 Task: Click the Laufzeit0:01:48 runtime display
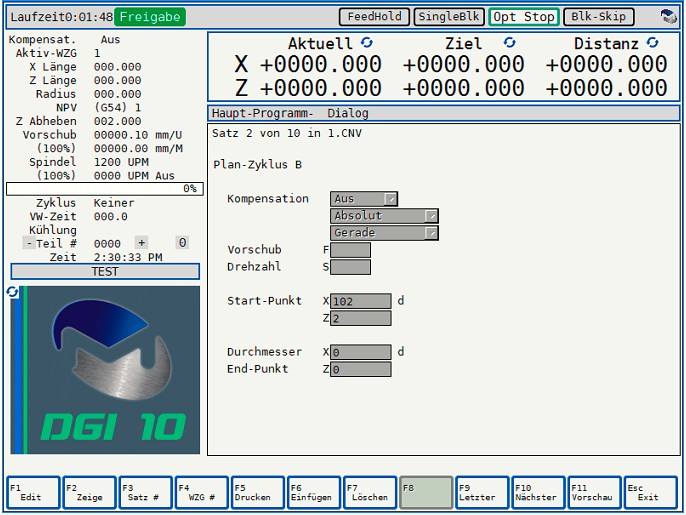[62, 17]
